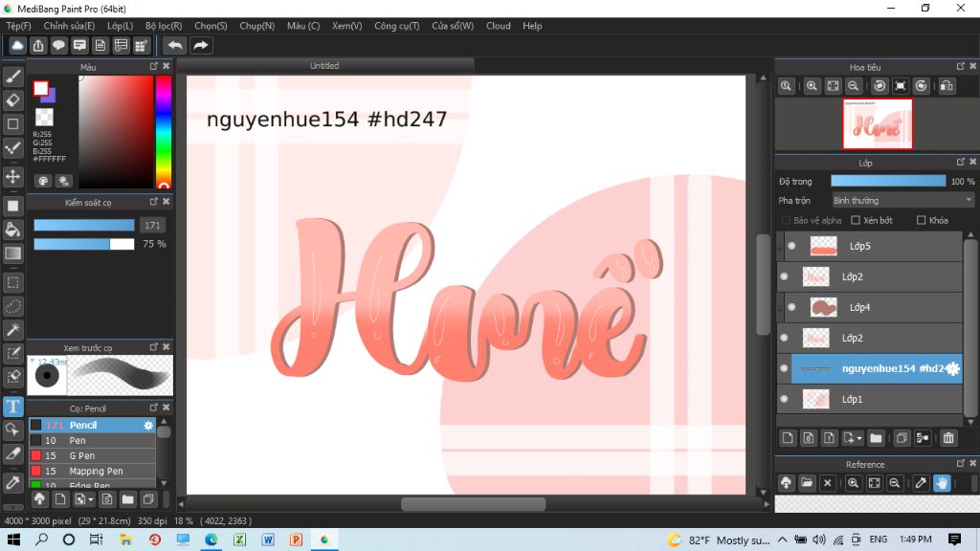
Task: Choose the G Pen brush
Action: (92, 456)
